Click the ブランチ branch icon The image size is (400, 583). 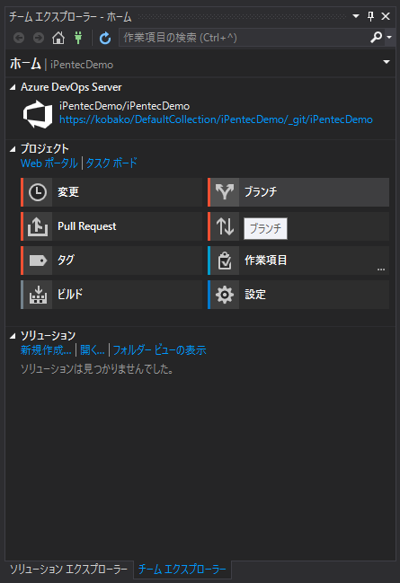225,192
